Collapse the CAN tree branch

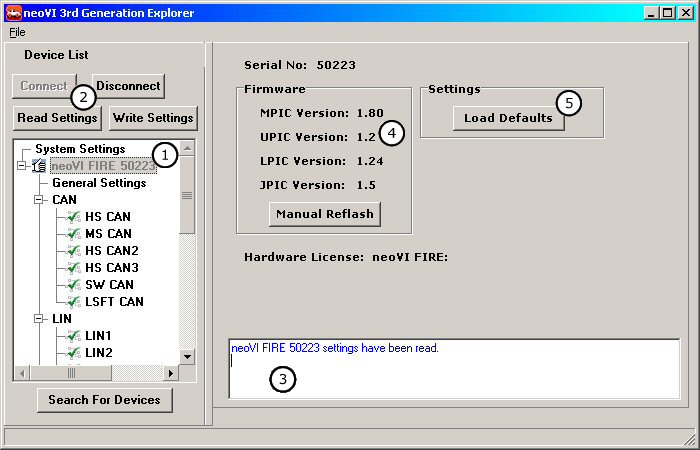(x=39, y=199)
